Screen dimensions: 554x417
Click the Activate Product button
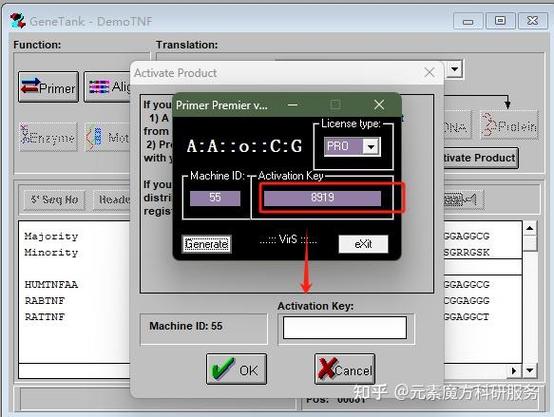[x=481, y=158]
